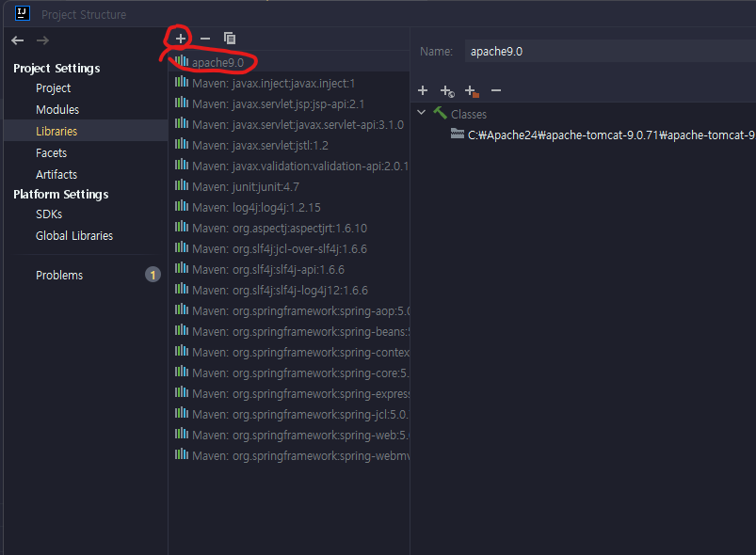Click Exclude roots plus-folder icon
756x555 pixels.
(x=472, y=90)
